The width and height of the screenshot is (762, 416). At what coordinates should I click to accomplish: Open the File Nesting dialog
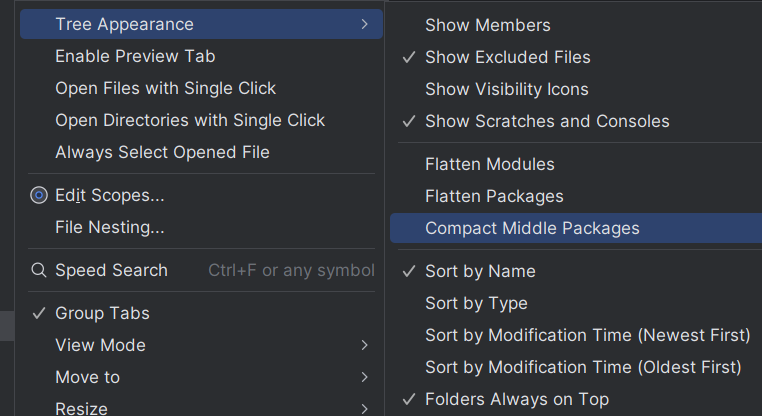[109, 227]
